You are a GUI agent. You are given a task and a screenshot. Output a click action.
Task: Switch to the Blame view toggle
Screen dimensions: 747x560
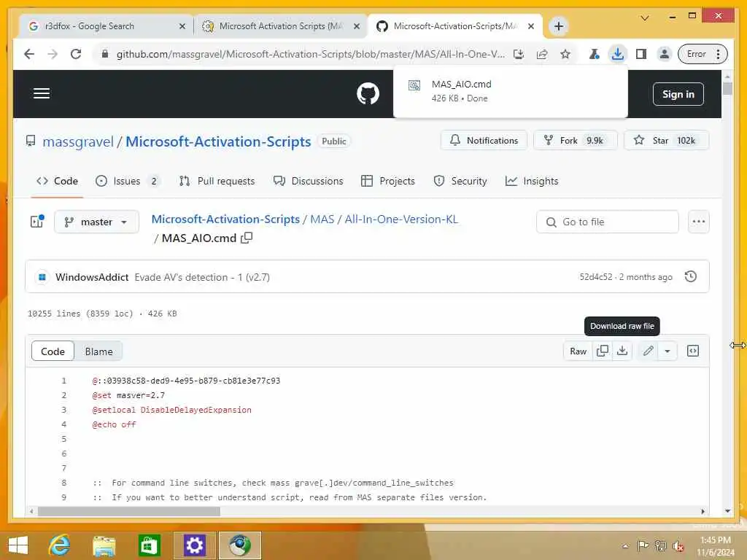tap(98, 351)
